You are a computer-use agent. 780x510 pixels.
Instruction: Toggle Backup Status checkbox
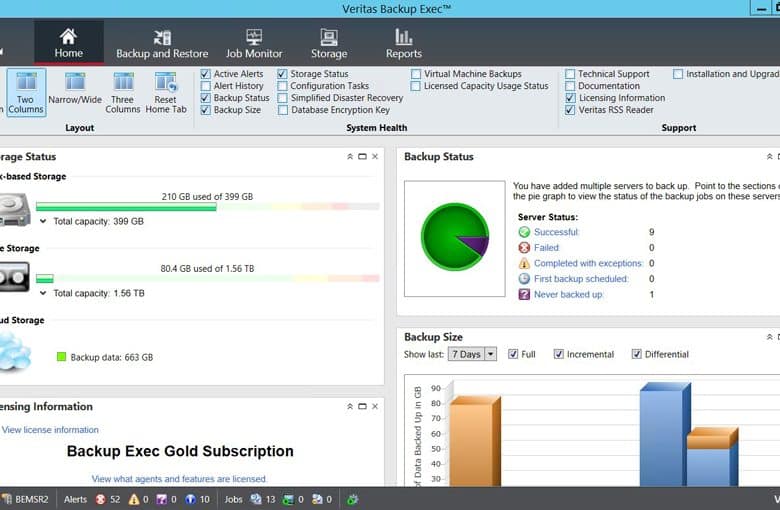click(205, 98)
